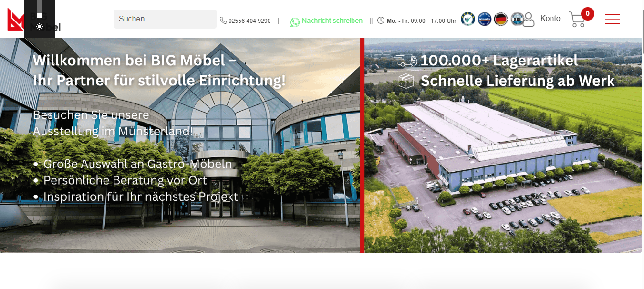Select the cart item count badge
This screenshot has height=289, width=644.
(587, 13)
